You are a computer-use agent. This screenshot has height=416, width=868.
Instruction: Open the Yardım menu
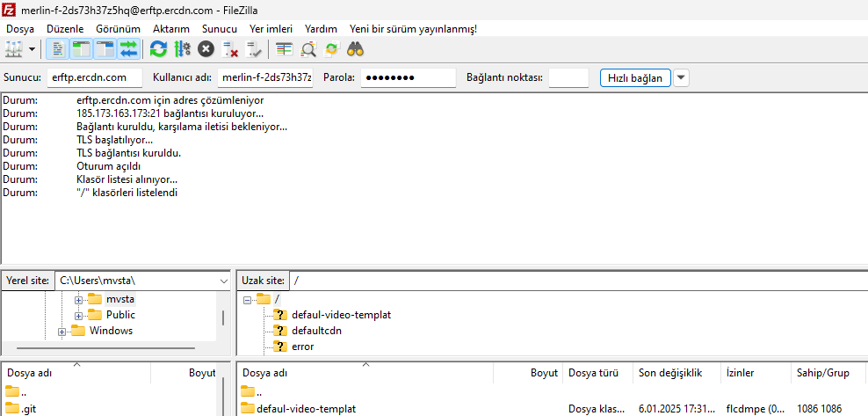(x=321, y=29)
